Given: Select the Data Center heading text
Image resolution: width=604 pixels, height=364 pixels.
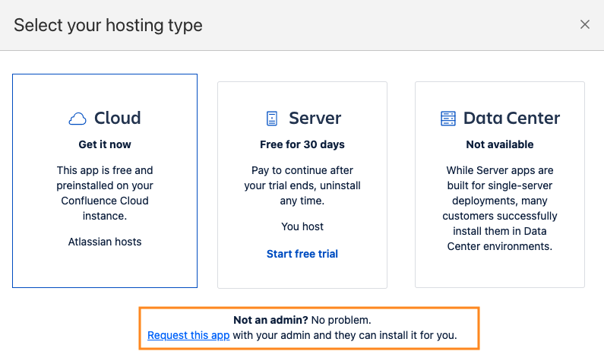Looking at the screenshot, I should (511, 119).
